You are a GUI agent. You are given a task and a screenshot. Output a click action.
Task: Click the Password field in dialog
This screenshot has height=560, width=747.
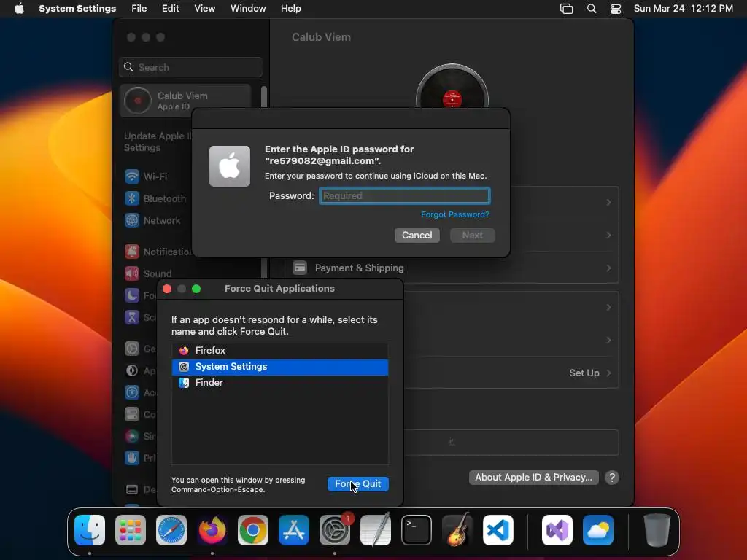pyautogui.click(x=404, y=195)
